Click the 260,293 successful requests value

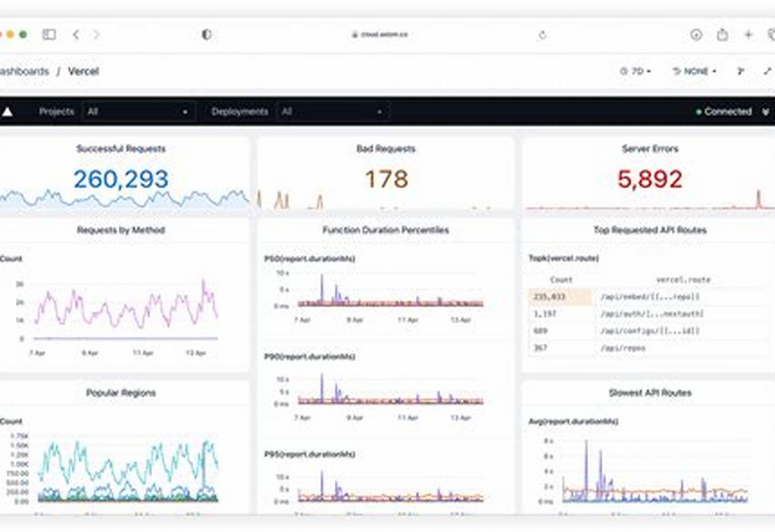click(121, 179)
